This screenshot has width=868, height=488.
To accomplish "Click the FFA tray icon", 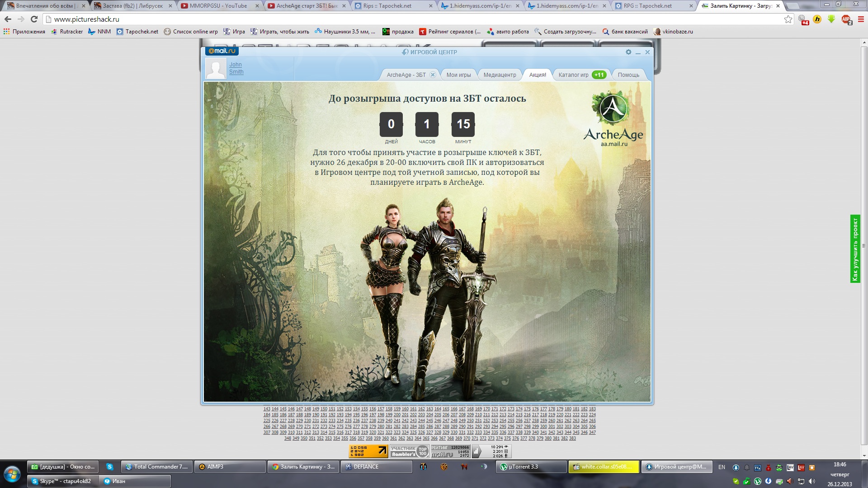I will 758,468.
